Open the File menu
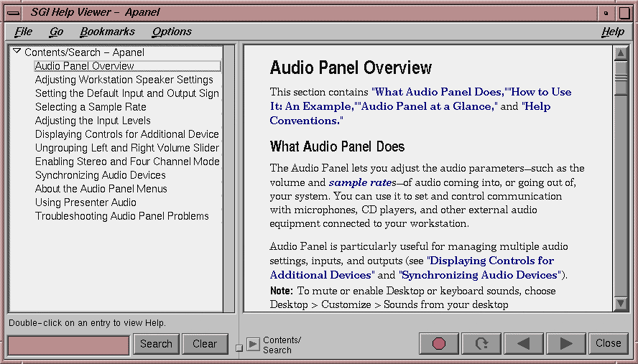 pos(23,32)
